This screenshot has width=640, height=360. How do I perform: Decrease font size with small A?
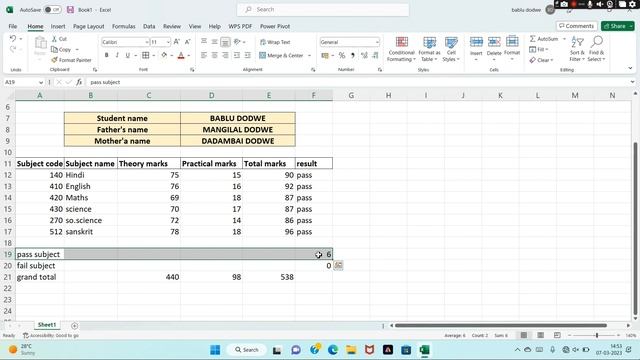[187, 42]
